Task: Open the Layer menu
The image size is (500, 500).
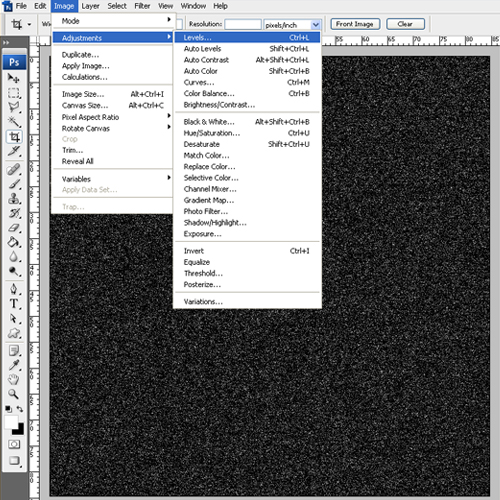Action: [90, 6]
